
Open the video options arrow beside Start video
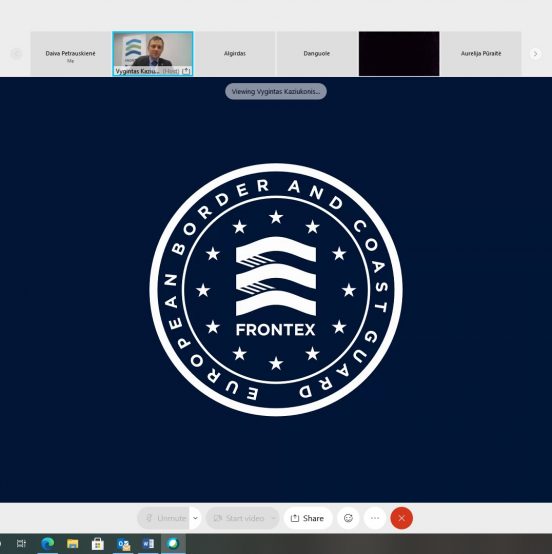[274, 518]
